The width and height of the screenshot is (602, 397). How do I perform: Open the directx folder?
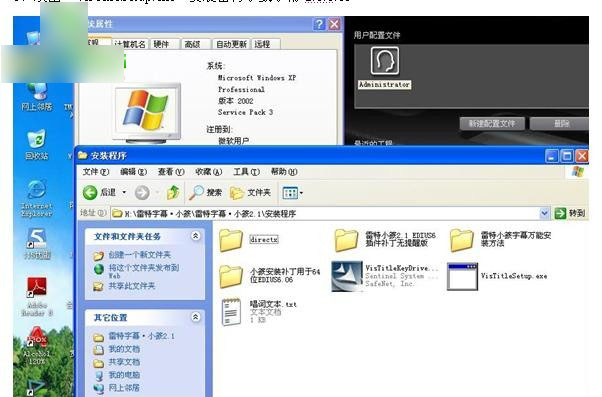tap(231, 240)
